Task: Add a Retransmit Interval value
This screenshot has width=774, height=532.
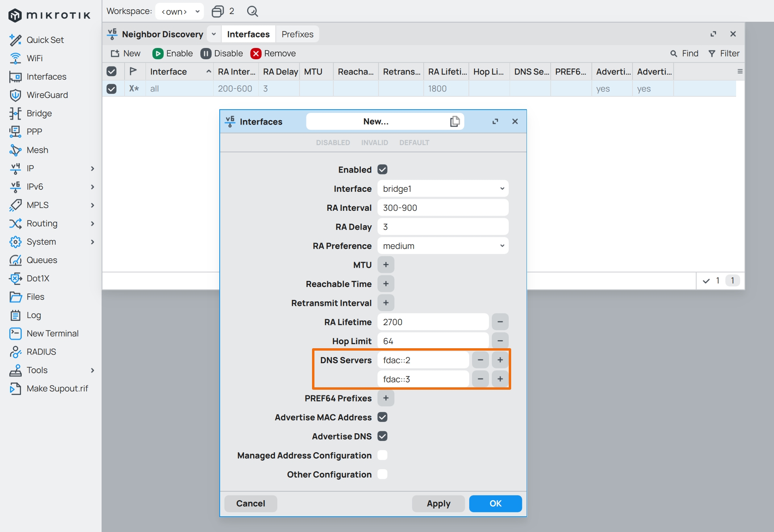Action: (386, 303)
